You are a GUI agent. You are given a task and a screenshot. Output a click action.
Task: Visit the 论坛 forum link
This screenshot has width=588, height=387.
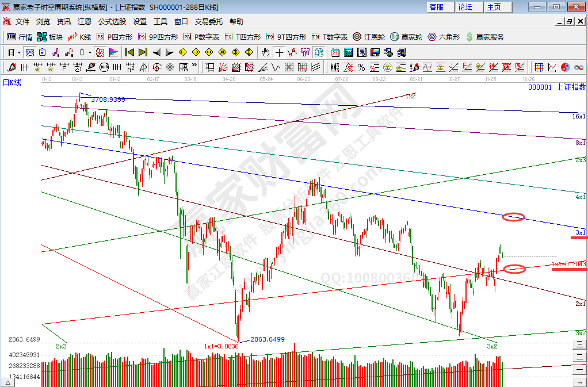pos(465,7)
